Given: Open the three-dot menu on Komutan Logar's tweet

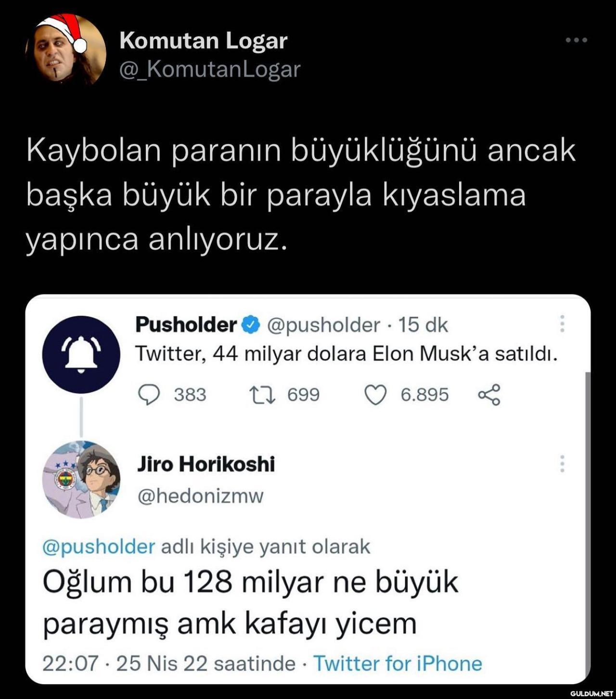Looking at the screenshot, I should (x=576, y=40).
